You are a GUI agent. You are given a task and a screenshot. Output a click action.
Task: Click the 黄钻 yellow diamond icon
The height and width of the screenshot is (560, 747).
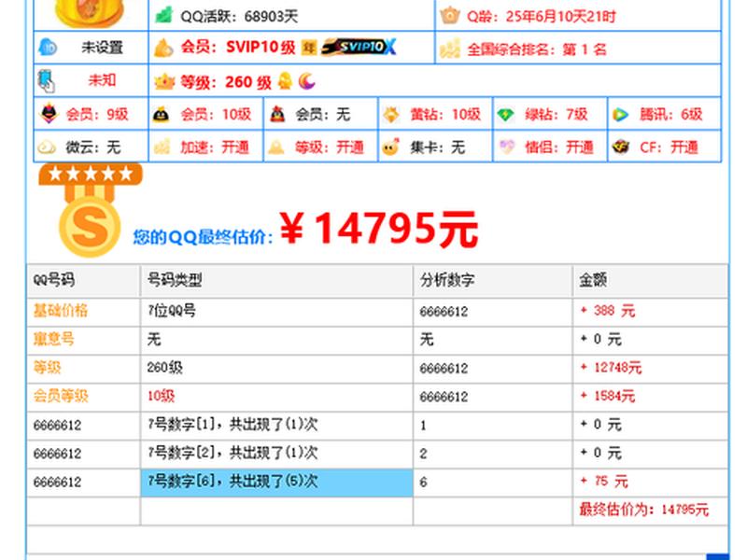coord(391,115)
